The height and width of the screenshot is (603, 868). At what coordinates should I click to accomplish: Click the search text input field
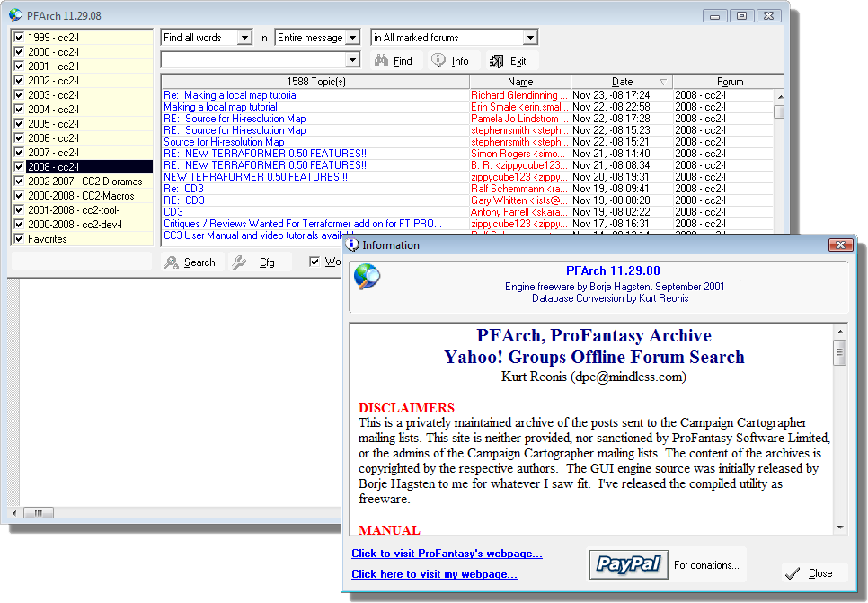(253, 60)
